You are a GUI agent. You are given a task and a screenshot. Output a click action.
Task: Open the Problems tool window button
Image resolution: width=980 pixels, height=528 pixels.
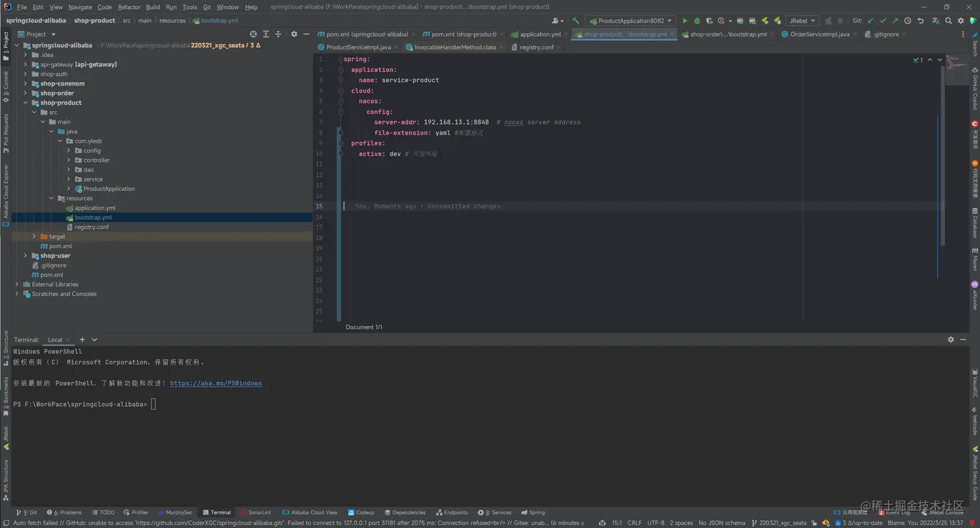click(x=64, y=512)
